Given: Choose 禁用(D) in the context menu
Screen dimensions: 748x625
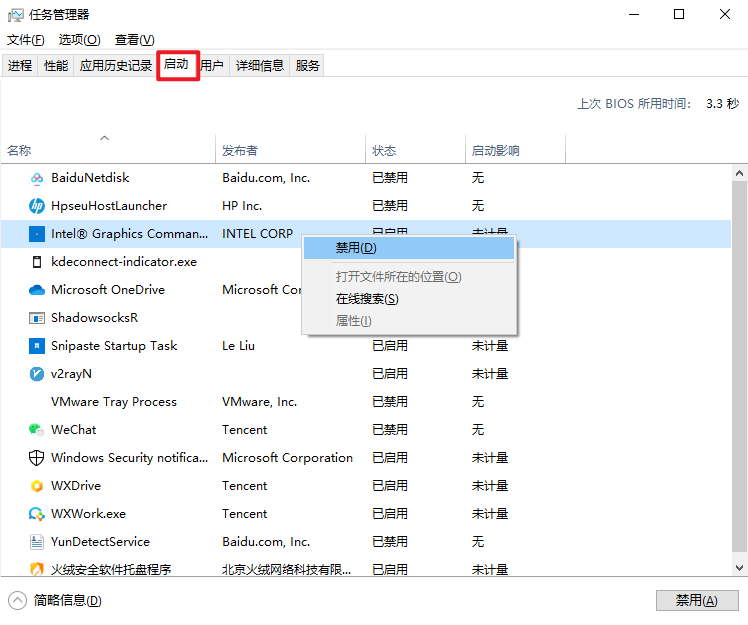Looking at the screenshot, I should point(409,248).
